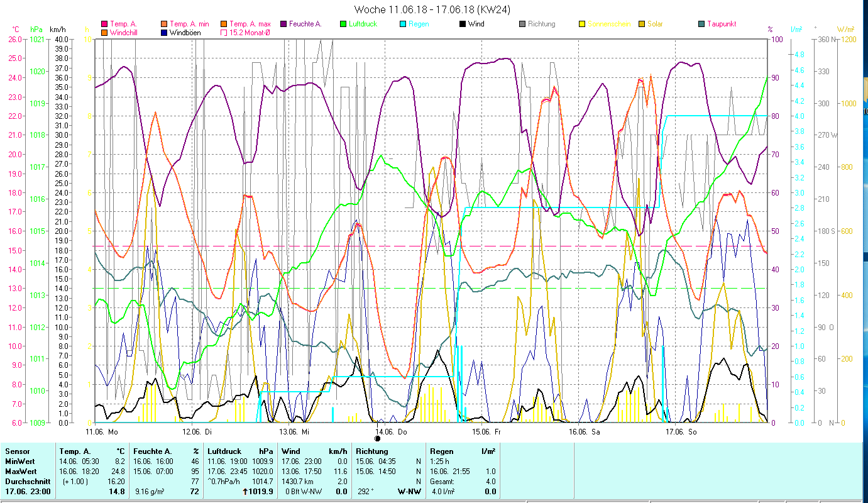Click the MaxWert row label
Viewport: 868px width, 503px height.
[x=21, y=471]
